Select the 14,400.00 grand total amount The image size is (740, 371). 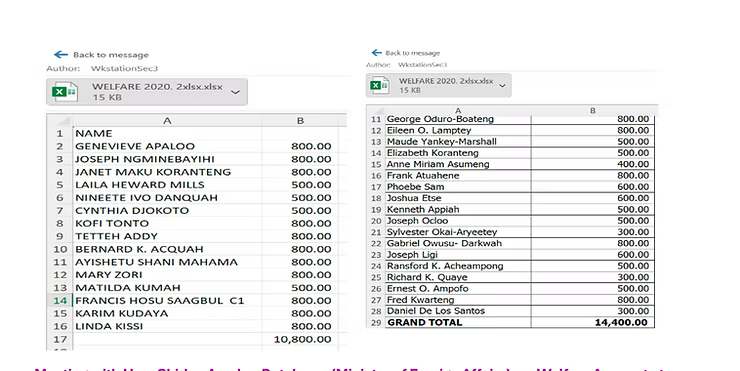pos(593,322)
